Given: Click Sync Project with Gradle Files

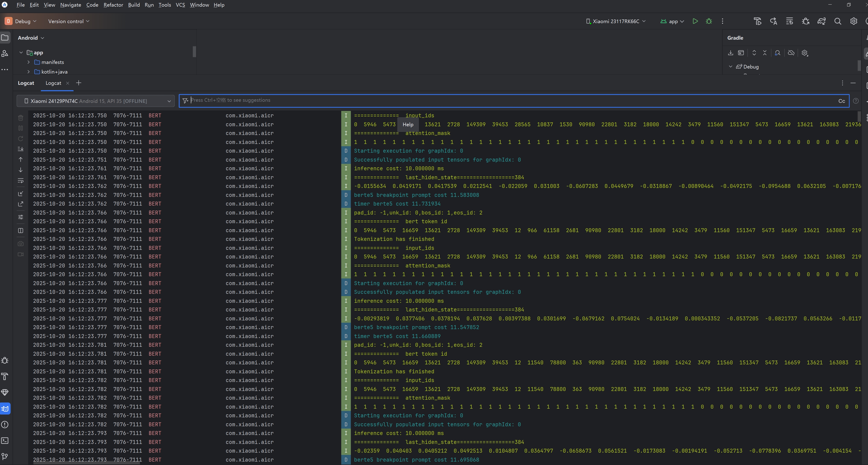Looking at the screenshot, I should tap(821, 21).
